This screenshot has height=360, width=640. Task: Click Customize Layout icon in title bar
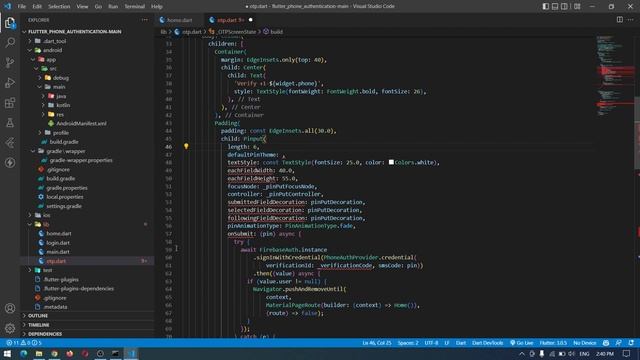click(x=577, y=6)
